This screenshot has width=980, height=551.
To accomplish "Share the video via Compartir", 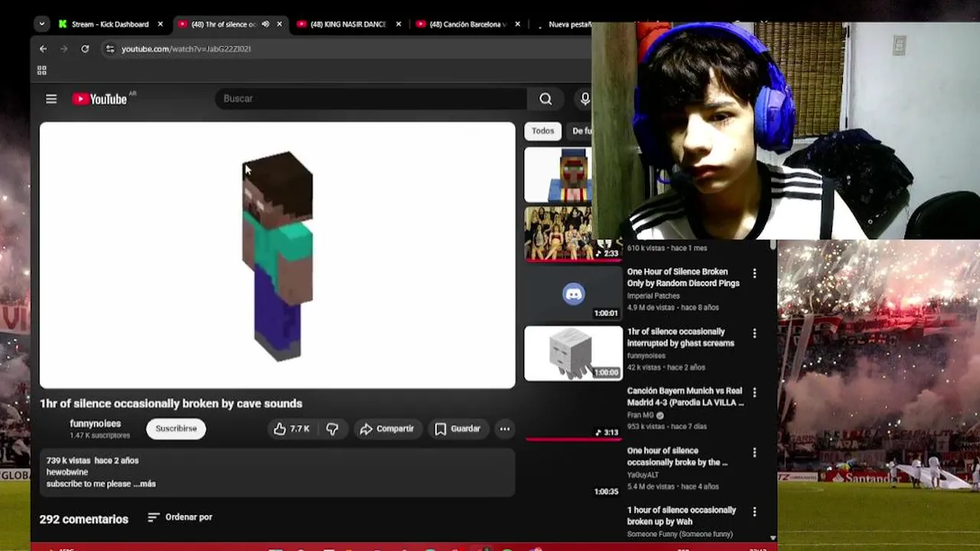I will pos(387,429).
